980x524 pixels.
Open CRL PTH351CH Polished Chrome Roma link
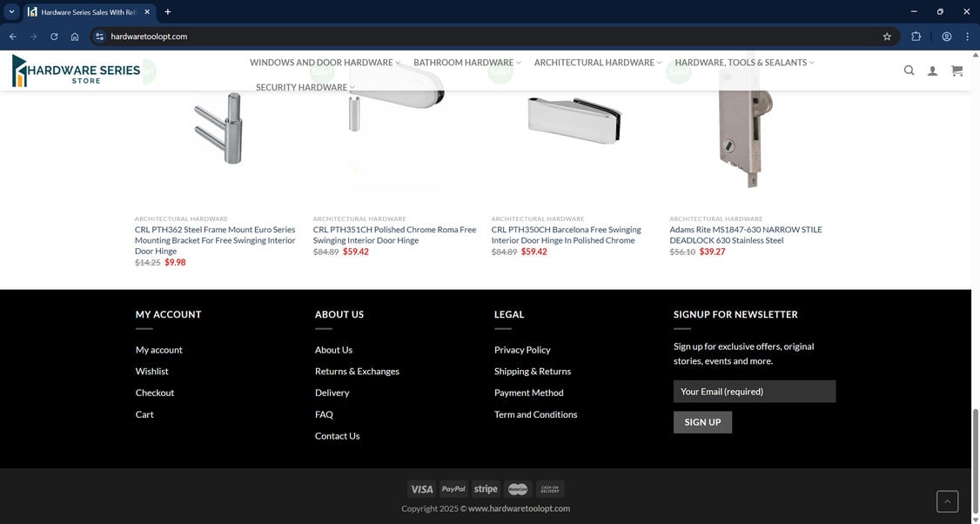tap(394, 235)
